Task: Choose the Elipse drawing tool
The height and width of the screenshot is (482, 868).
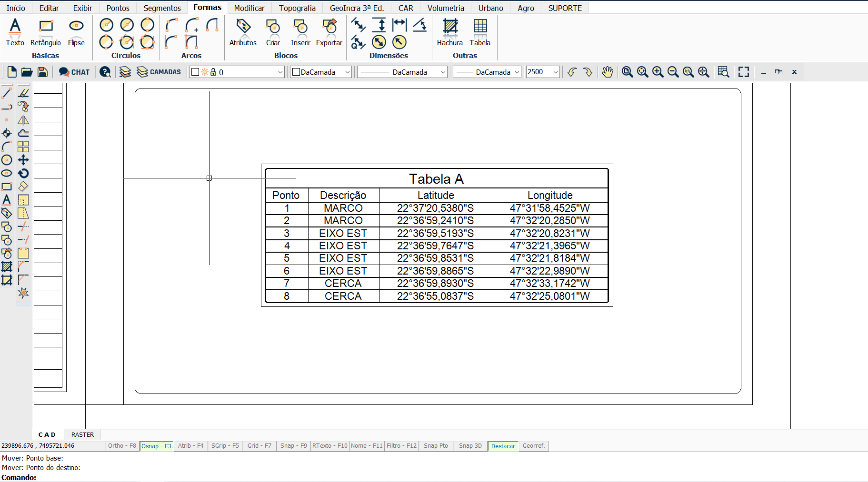Action: click(x=76, y=32)
